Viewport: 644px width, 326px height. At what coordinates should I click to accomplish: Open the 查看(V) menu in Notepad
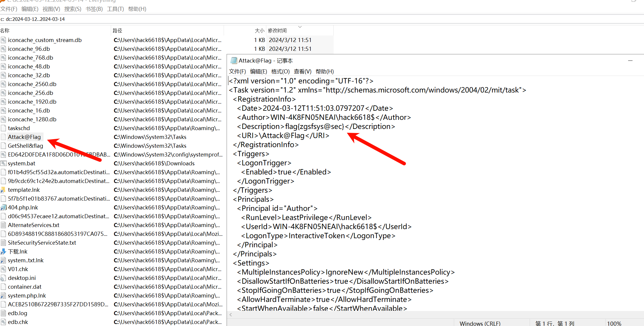(302, 71)
